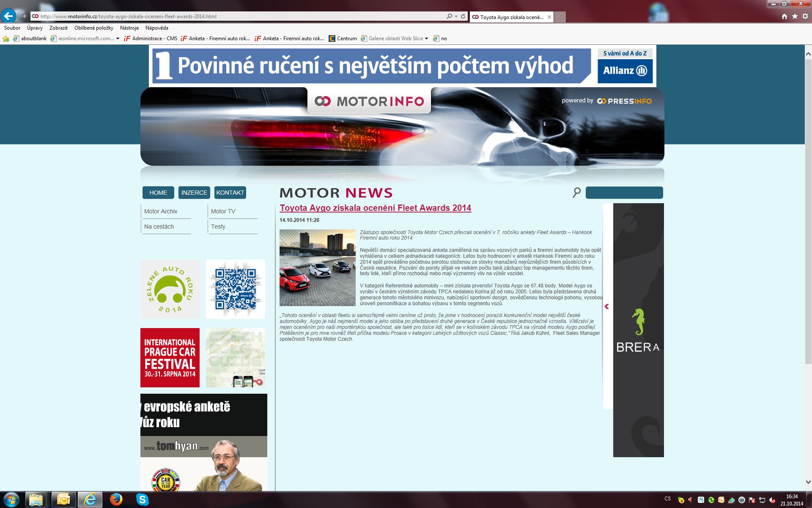This screenshot has width=812, height=508.
Task: Open the KONTAKT button
Action: [x=230, y=193]
